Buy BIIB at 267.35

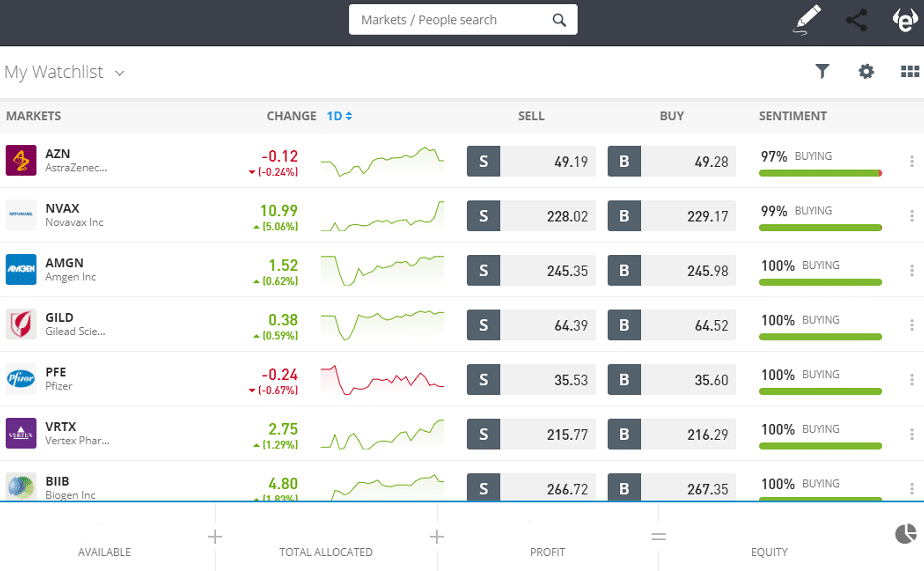[671, 487]
